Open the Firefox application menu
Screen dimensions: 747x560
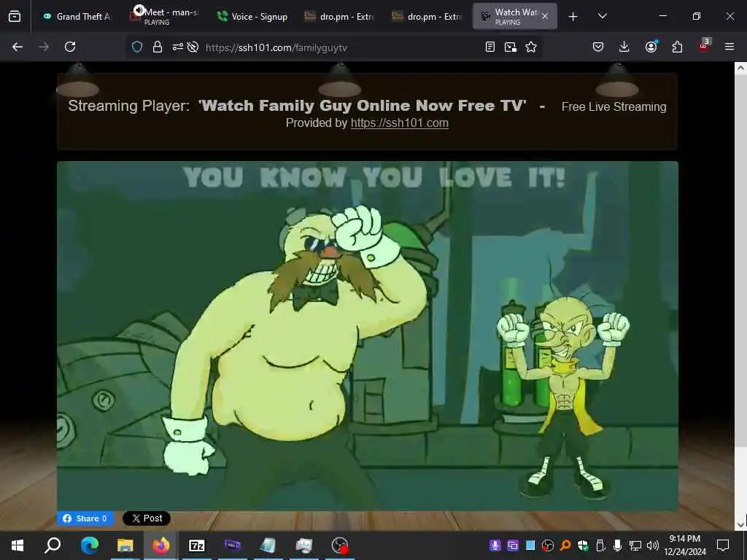(x=729, y=47)
